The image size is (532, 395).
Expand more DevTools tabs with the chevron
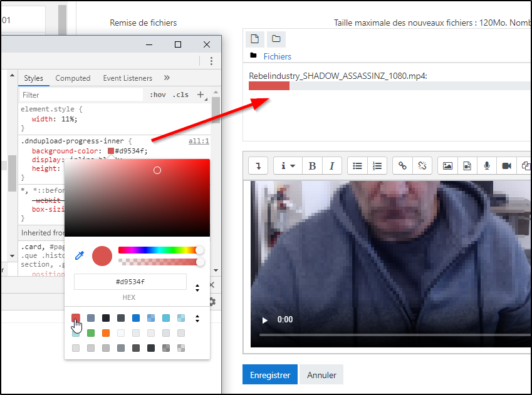pyautogui.click(x=167, y=78)
